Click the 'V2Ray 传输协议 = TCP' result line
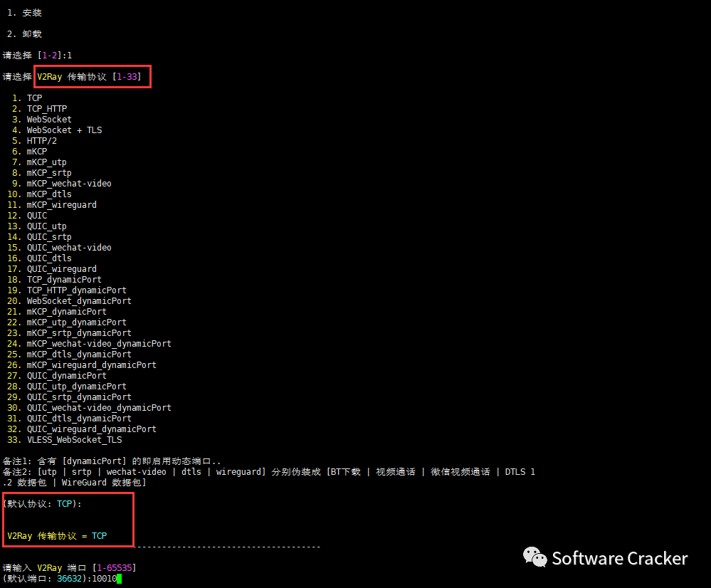Screen dimensions: 711x588 coord(57,536)
